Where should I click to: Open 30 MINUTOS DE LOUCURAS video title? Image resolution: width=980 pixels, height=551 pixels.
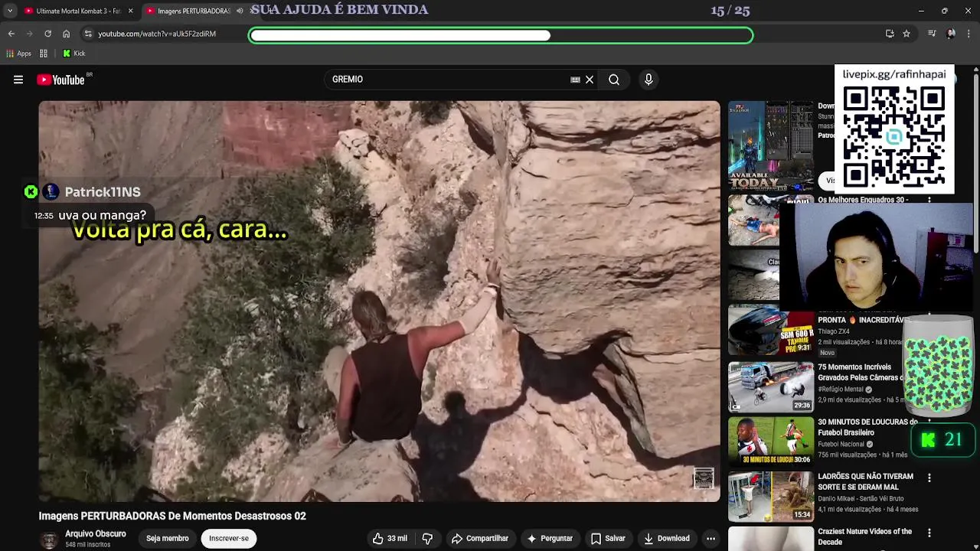(x=867, y=427)
